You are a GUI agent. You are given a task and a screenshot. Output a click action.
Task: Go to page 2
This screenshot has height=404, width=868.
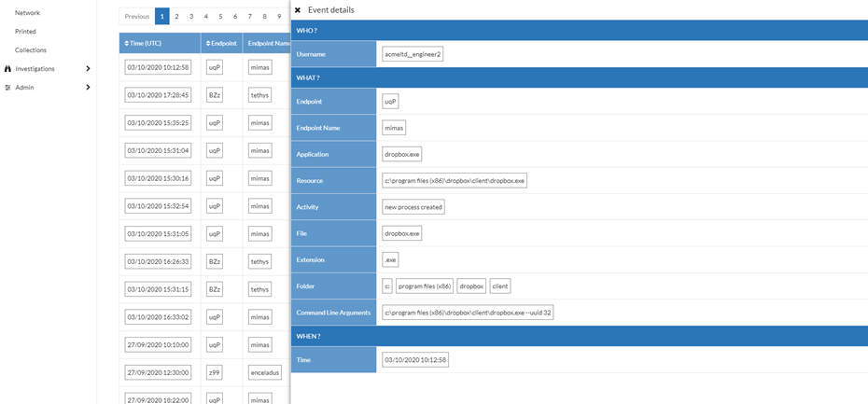coord(176,17)
